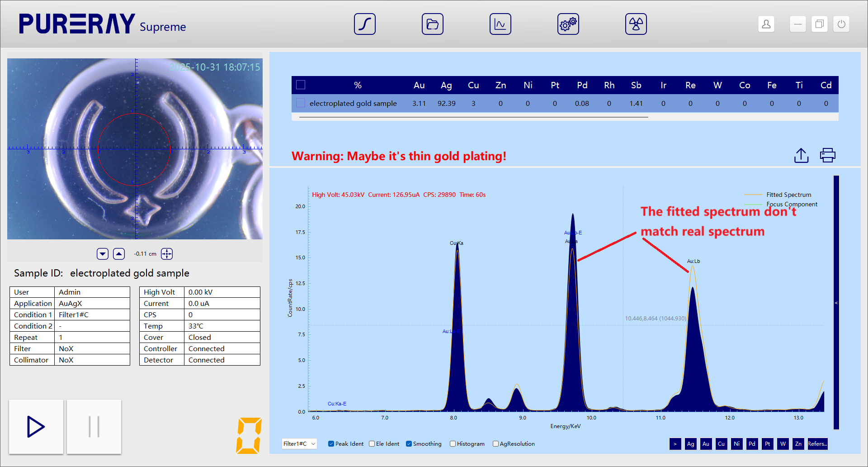868x467 pixels.
Task: Open the Filter1#C dropdown
Action: (x=299, y=444)
